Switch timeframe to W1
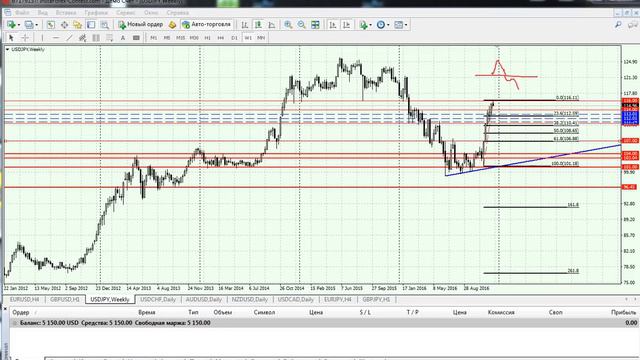640x360 pixels. (248, 38)
